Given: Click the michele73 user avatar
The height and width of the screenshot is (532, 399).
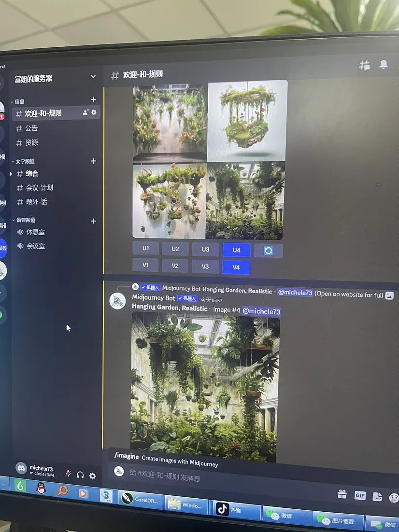Looking at the screenshot, I should [x=21, y=468].
